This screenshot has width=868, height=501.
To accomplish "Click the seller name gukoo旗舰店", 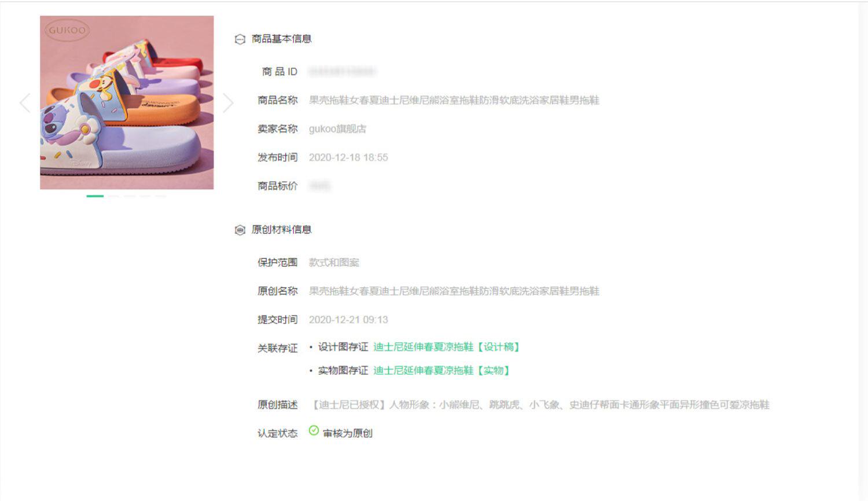I will (x=337, y=128).
